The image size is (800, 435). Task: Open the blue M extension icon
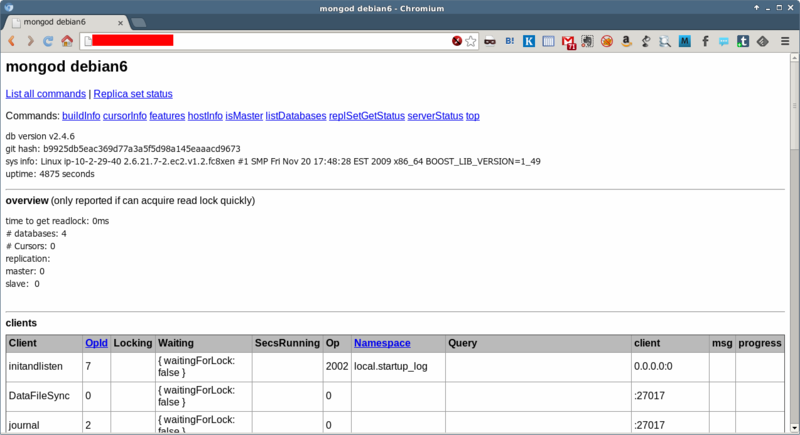pyautogui.click(x=685, y=41)
